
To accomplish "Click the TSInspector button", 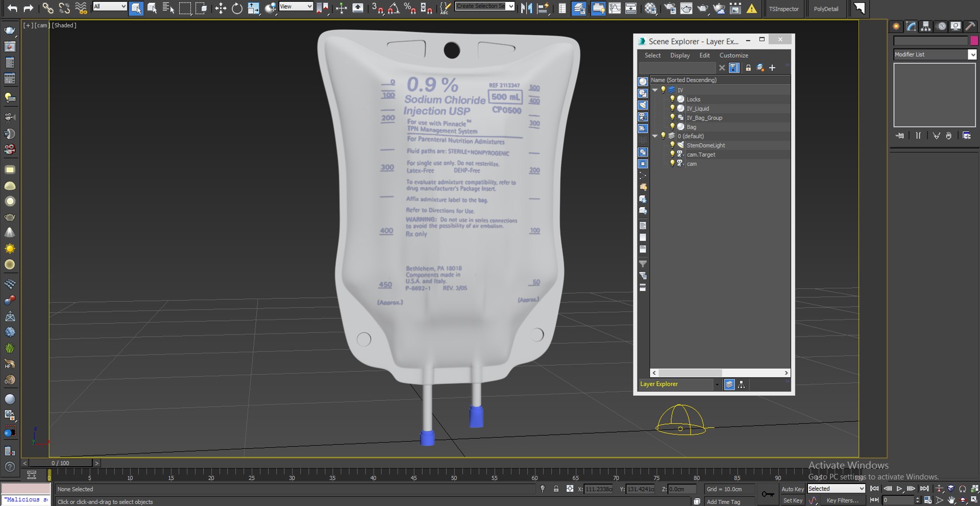I will [x=783, y=9].
